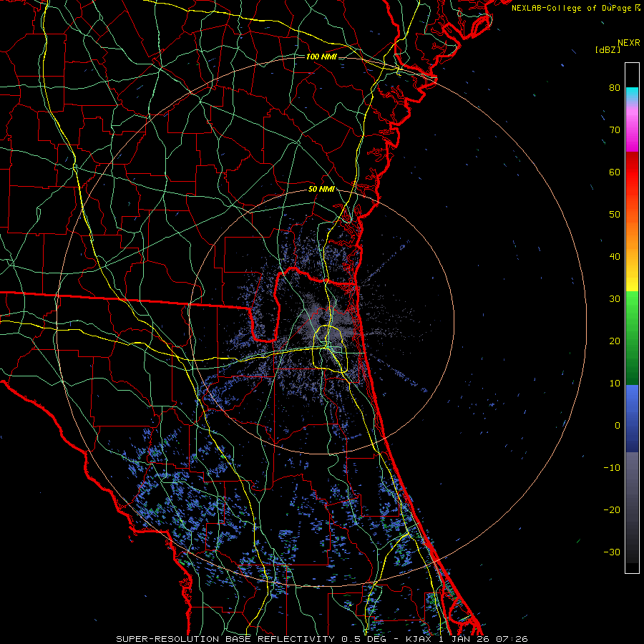Click the -20 value on color scale
The width and height of the screenshot is (644, 644).
(612, 509)
